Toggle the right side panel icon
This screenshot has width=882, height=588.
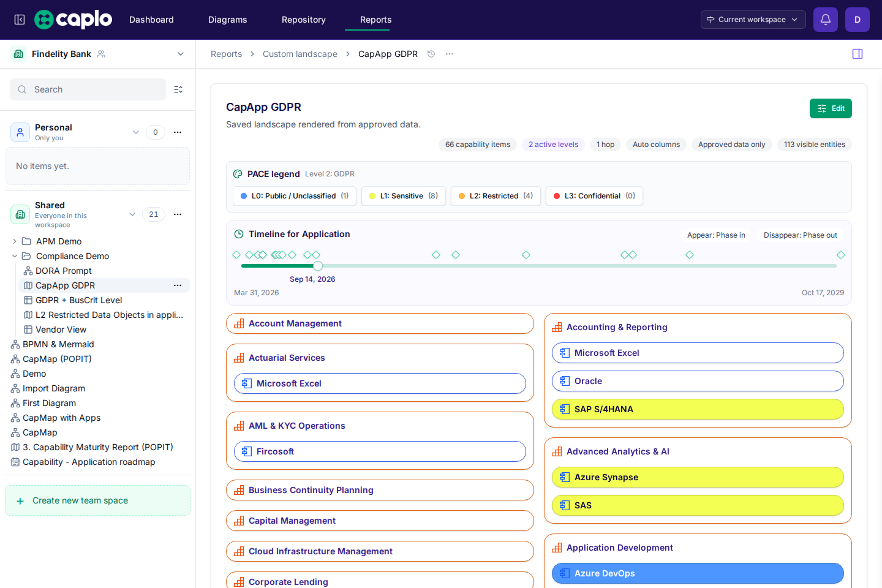coord(858,54)
